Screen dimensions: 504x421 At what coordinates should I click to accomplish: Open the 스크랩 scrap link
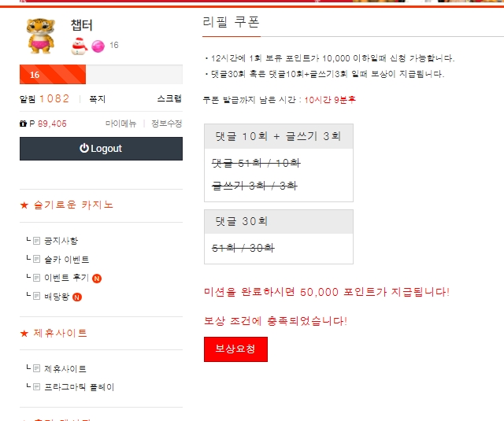tap(169, 99)
